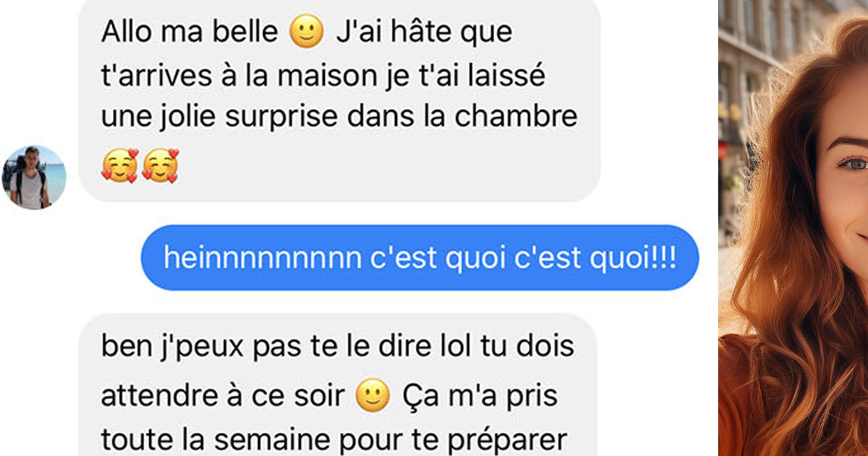This screenshot has width=868, height=456.
Task: Select the gray "Allo ma belle" message bubble
Action: point(339,100)
